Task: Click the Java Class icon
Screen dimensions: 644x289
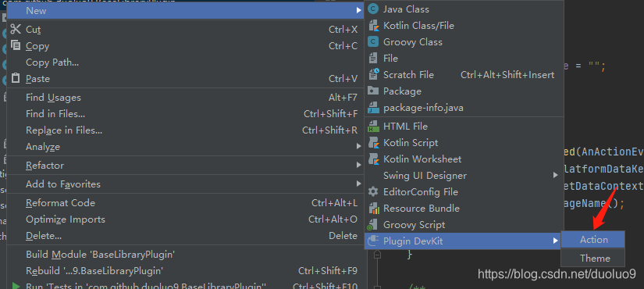Action: coord(373,9)
